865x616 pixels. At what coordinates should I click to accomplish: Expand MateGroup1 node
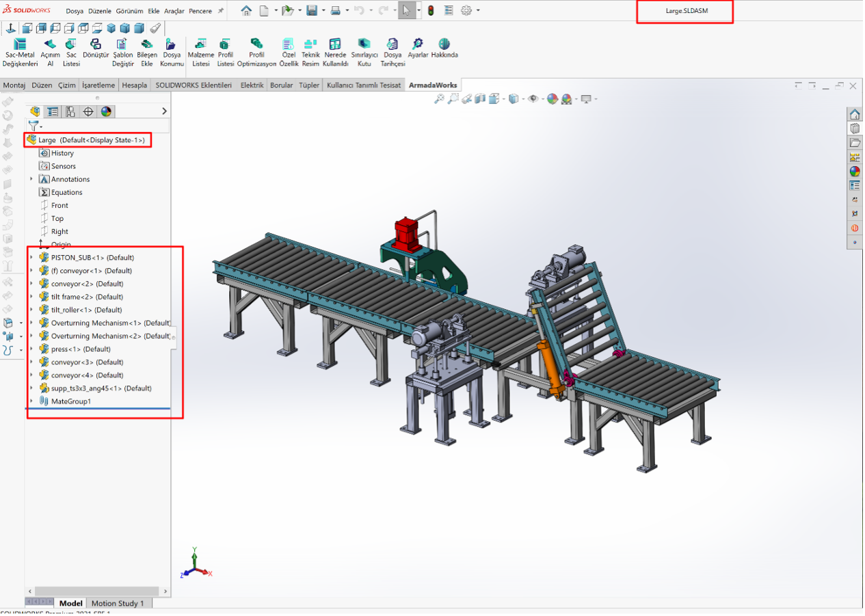(x=31, y=401)
